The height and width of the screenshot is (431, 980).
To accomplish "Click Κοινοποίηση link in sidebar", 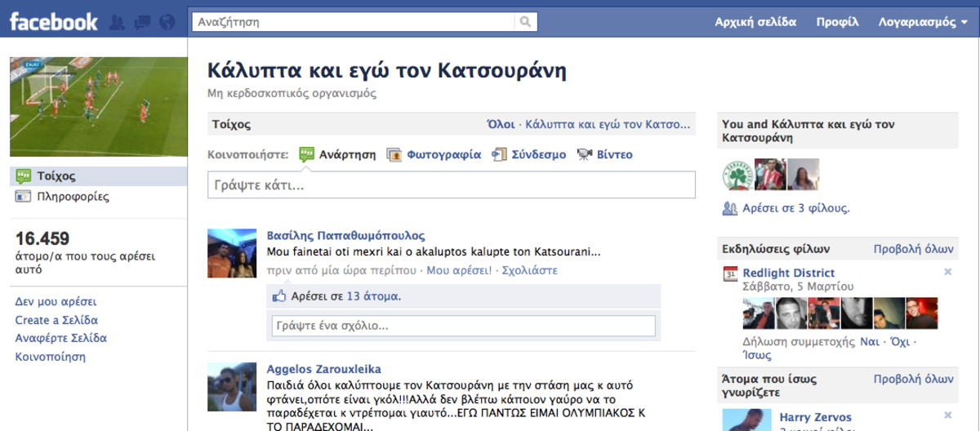I will tap(51, 357).
